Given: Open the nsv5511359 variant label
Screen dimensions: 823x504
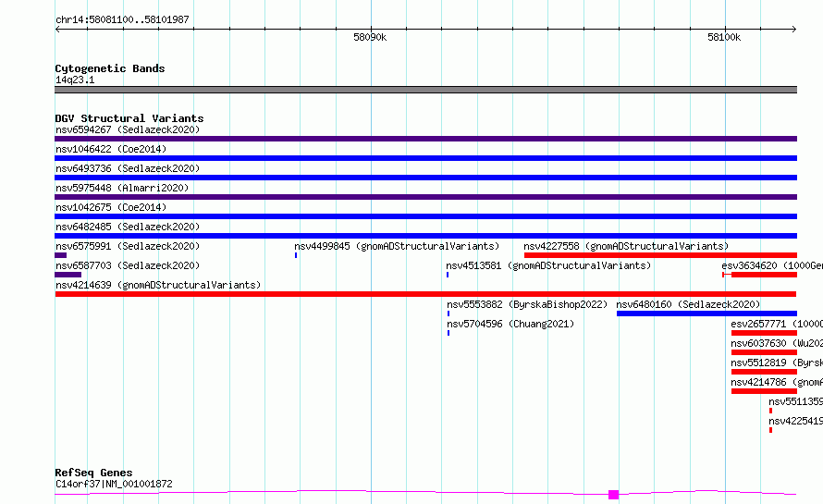Looking at the screenshot, I should [795, 401].
